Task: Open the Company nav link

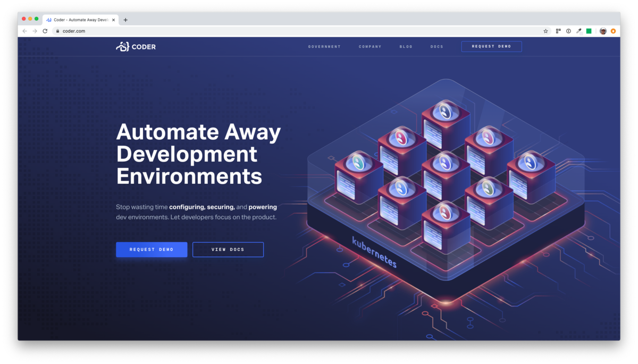Action: [370, 47]
